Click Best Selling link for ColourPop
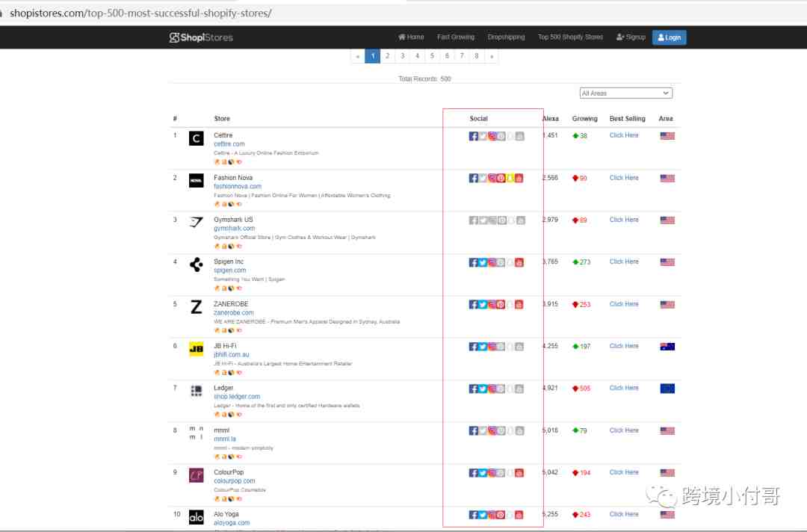The width and height of the screenshot is (807, 532). coord(624,472)
